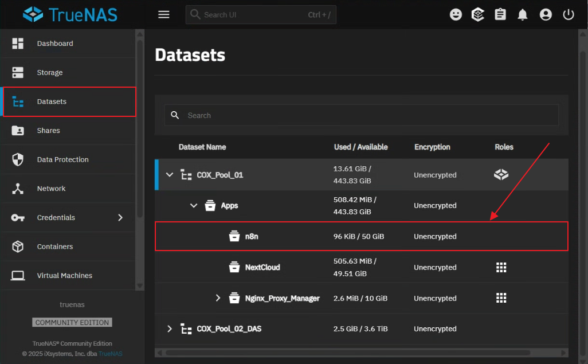The image size is (588, 364).
Task: Click the Dashboard sidebar icon
Action: [x=18, y=44]
